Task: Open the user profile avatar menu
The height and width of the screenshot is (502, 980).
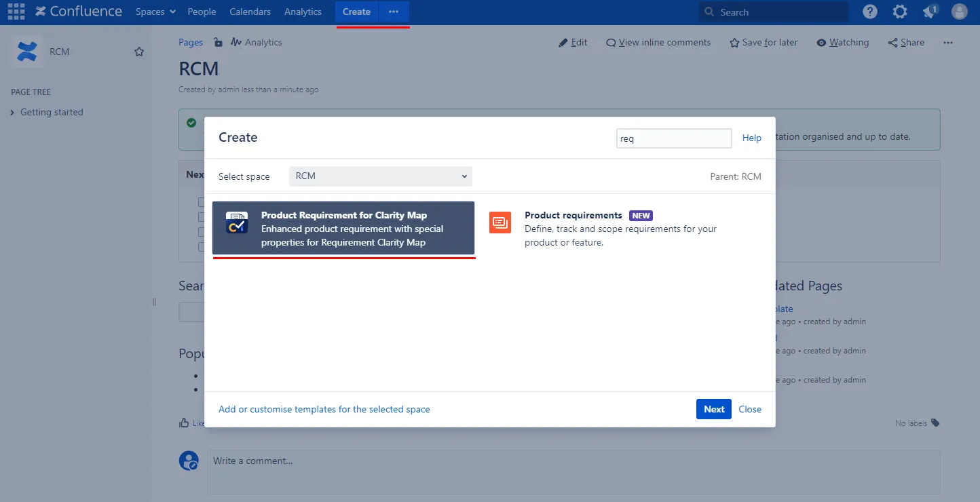Action: pos(960,12)
